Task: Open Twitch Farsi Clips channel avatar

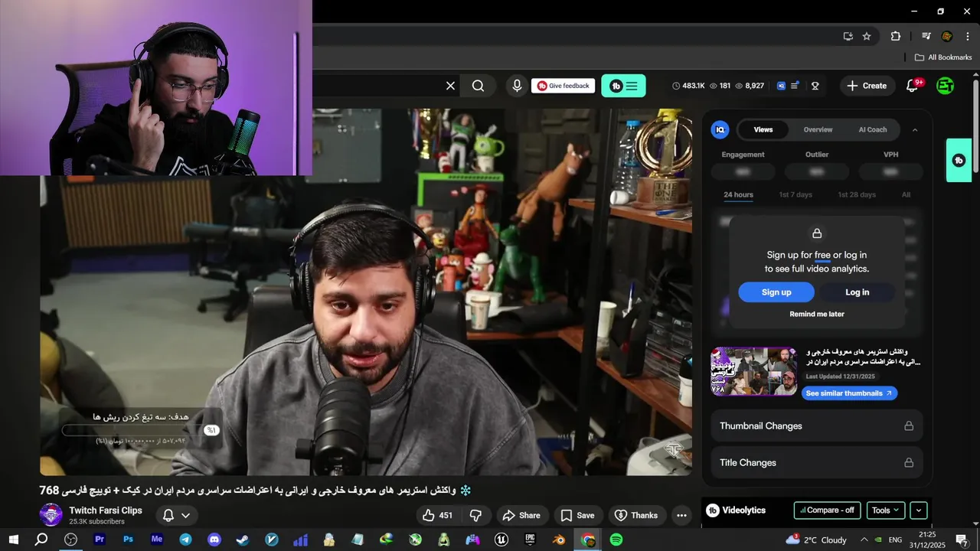Action: coord(51,515)
